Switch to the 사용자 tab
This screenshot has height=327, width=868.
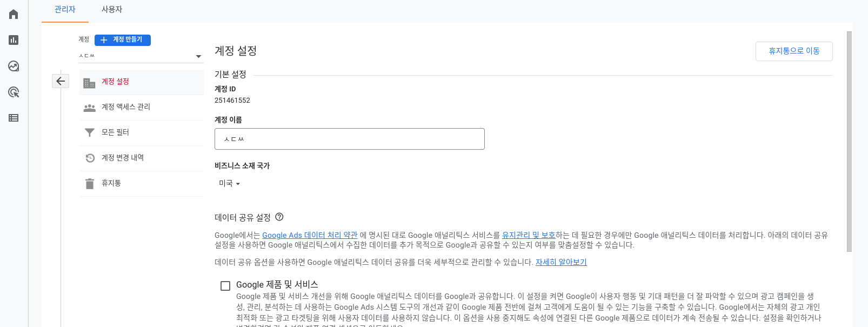112,10
